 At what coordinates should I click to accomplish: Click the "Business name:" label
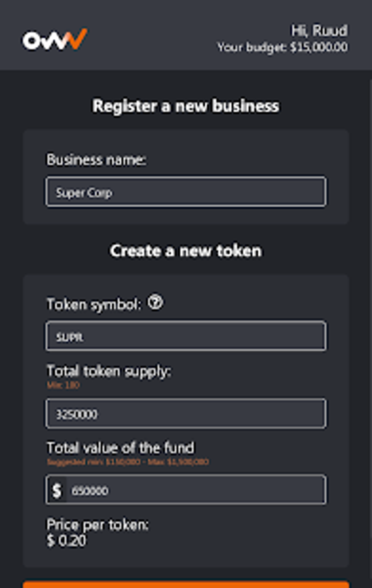click(96, 160)
